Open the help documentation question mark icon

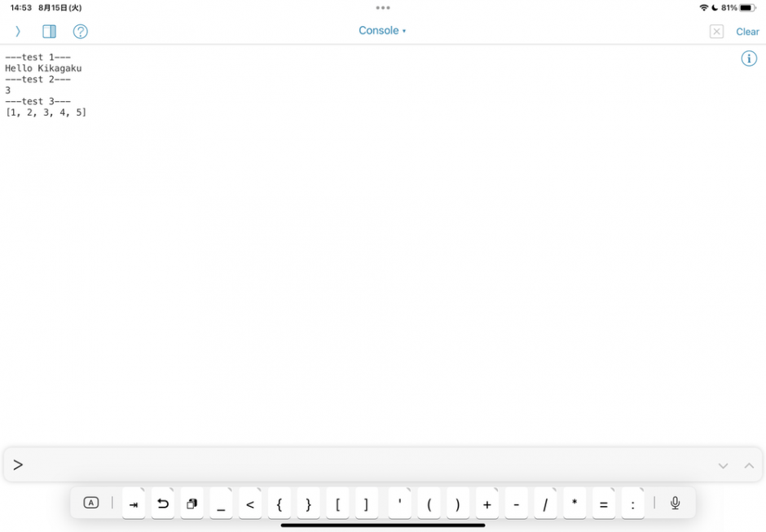(80, 31)
